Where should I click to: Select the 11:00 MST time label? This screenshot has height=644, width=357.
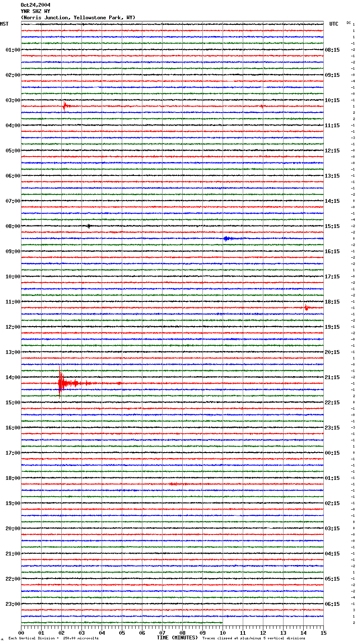[13, 302]
